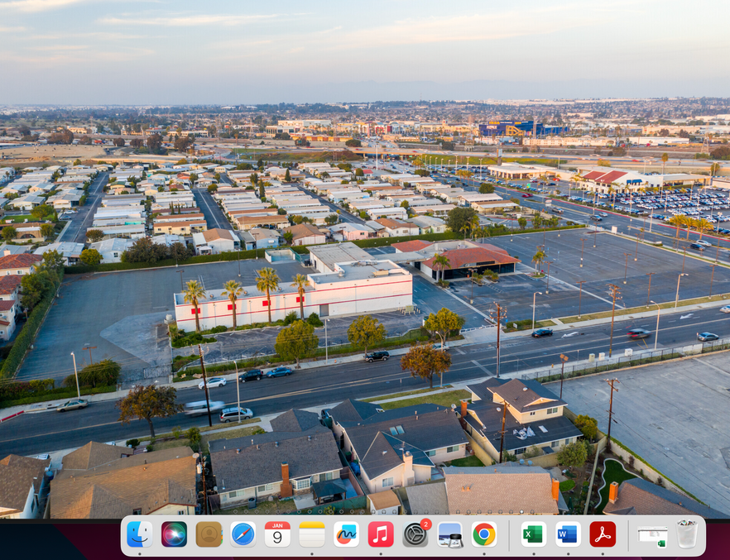Launch Siri from the dock
Screen dimensions: 730x560
point(174,534)
